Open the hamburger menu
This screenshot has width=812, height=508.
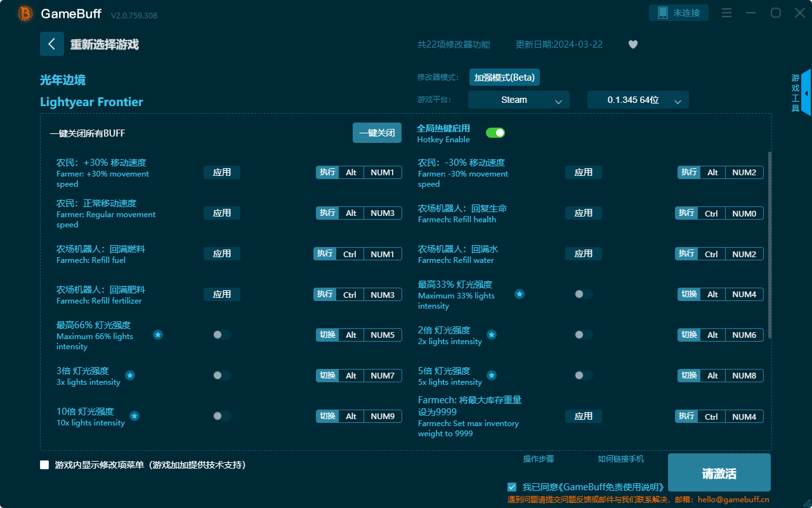point(726,12)
